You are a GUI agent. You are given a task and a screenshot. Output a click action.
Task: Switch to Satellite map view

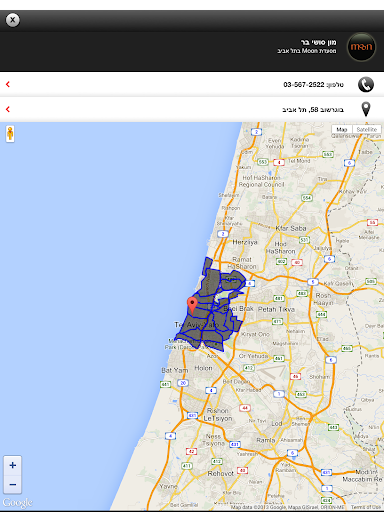(x=367, y=129)
